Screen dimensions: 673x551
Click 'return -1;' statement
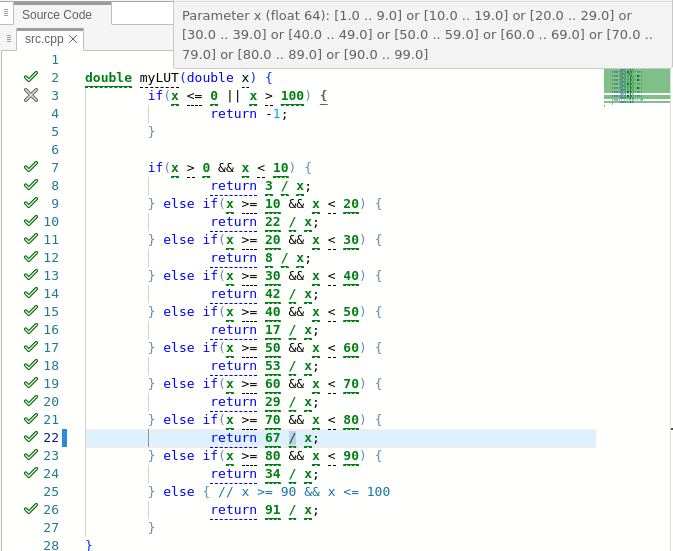pos(249,114)
